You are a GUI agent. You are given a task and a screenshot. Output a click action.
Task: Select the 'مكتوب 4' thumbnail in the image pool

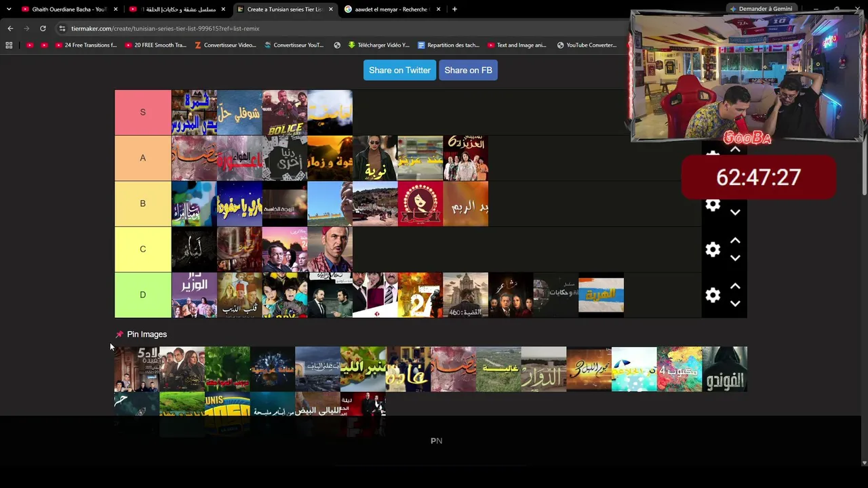coord(679,369)
